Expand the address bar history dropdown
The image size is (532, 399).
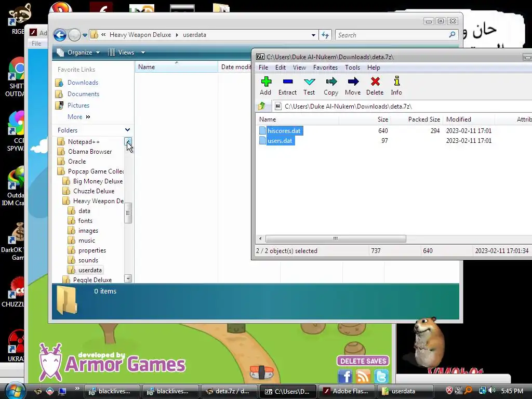(x=313, y=35)
